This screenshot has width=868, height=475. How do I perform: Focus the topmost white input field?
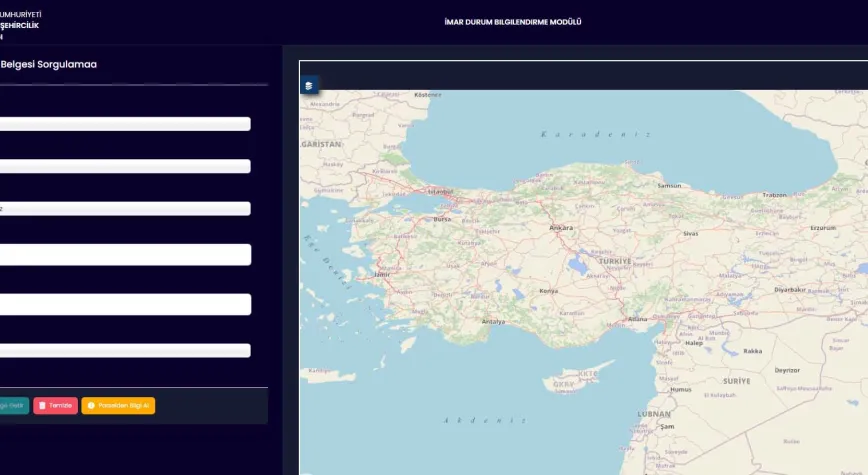pyautogui.click(x=125, y=124)
